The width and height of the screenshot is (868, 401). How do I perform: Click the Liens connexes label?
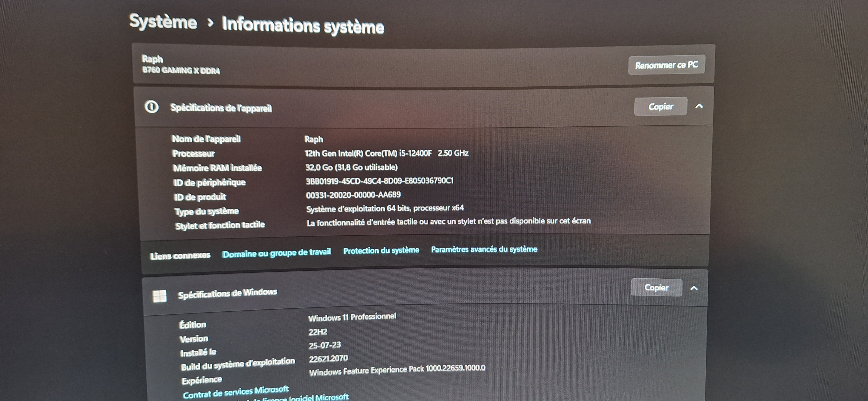pos(180,256)
